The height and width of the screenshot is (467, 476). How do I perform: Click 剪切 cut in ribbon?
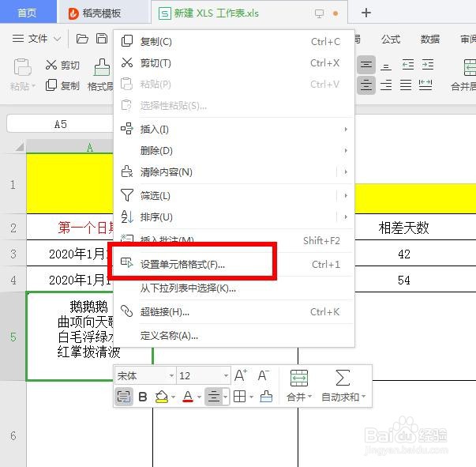pos(63,65)
